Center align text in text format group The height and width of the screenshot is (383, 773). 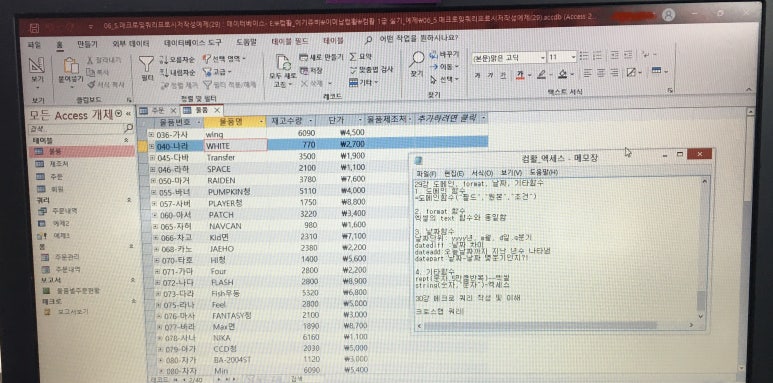pyautogui.click(x=601, y=73)
